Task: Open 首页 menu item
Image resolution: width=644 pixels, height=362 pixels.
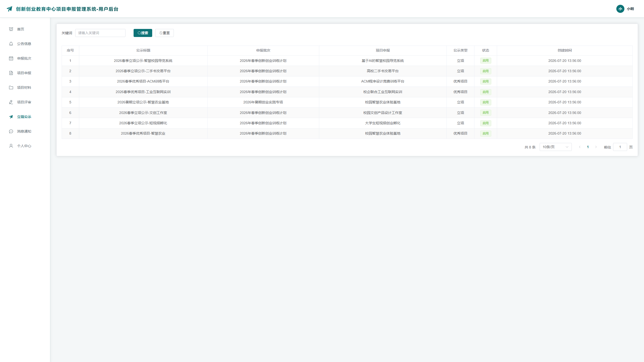Action: click(x=25, y=29)
